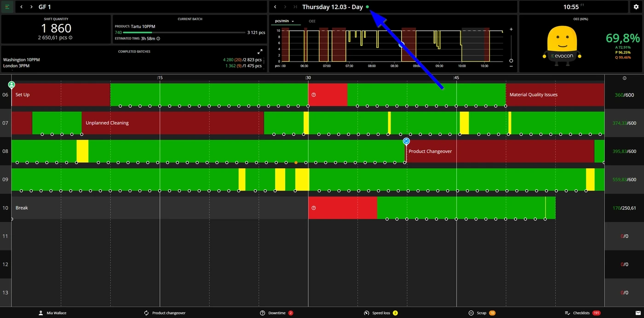Click the user icon beside Mia Wallace
This screenshot has width=644, height=318.
click(41, 313)
